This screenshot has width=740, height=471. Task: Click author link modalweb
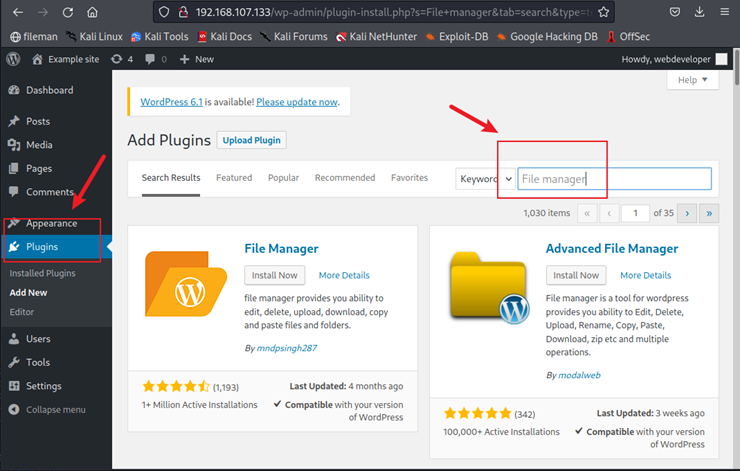(579, 375)
